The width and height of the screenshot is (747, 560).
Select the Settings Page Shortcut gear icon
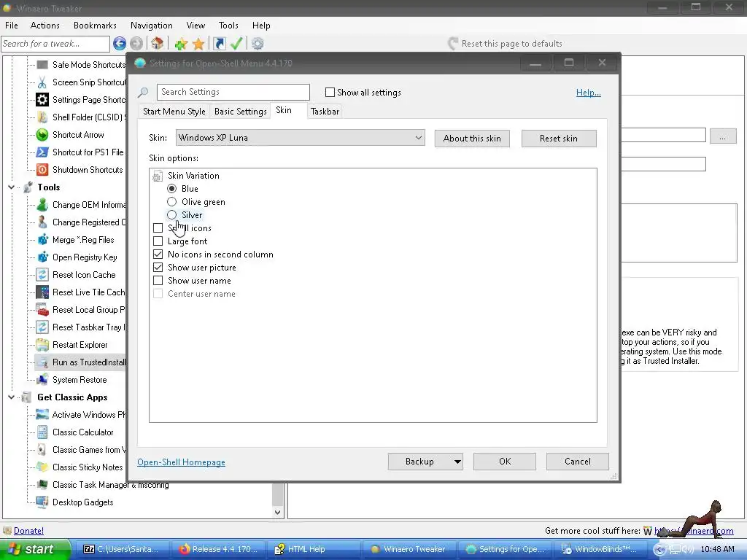pyautogui.click(x=42, y=99)
